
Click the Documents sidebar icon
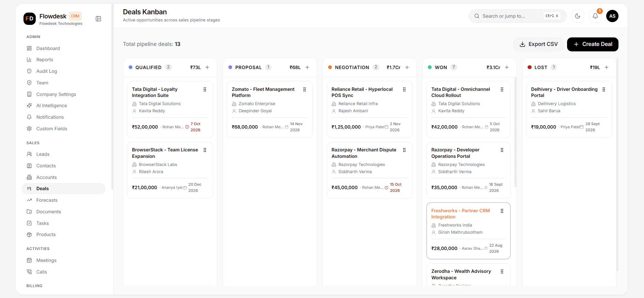tap(29, 212)
